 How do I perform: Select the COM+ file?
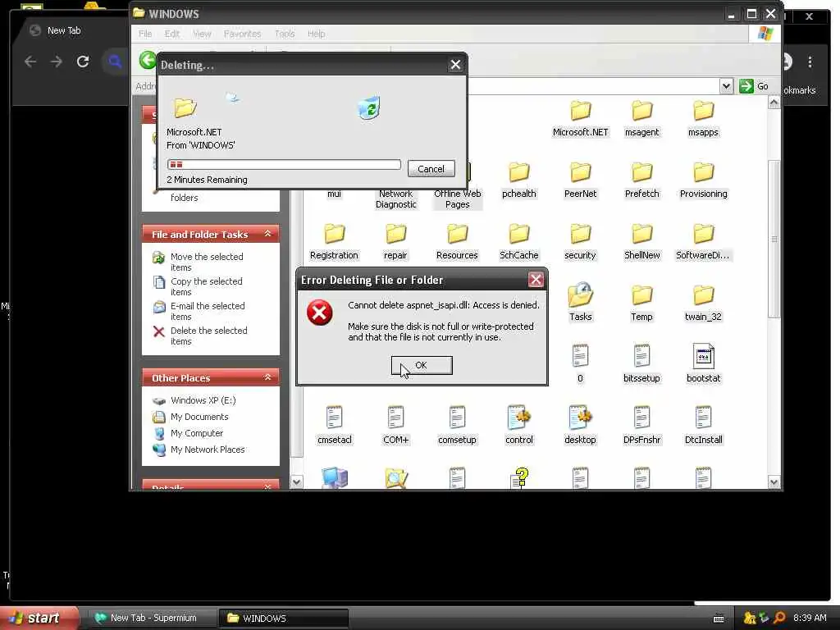point(395,426)
